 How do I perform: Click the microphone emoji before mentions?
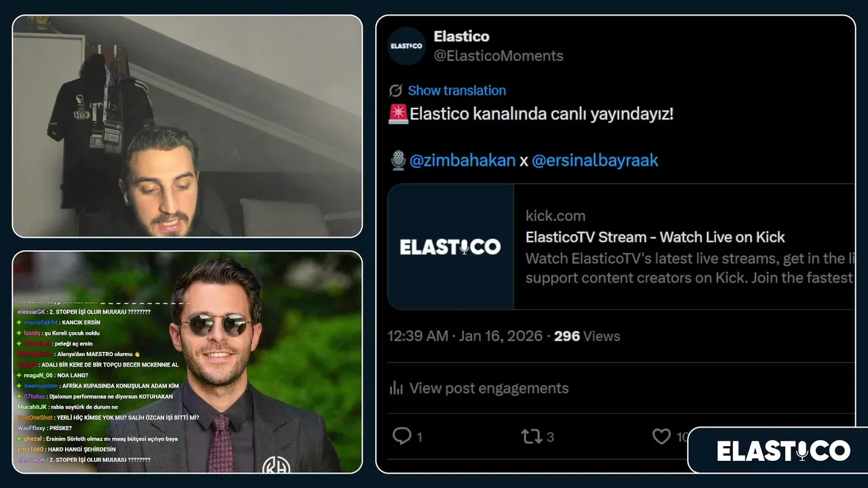398,161
